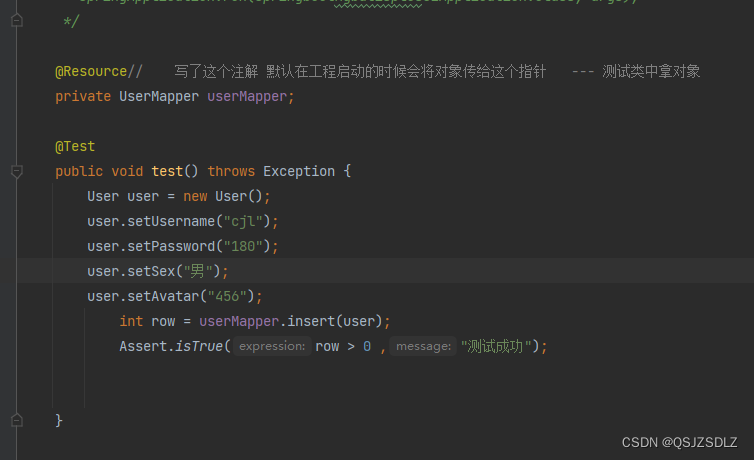Click the @Test annotation
This screenshot has width=754, height=460.
coord(75,146)
